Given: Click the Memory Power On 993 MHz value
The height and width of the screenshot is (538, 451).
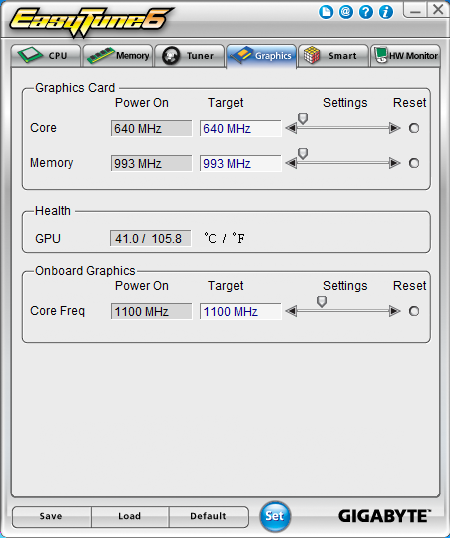Looking at the screenshot, I should coord(151,163).
